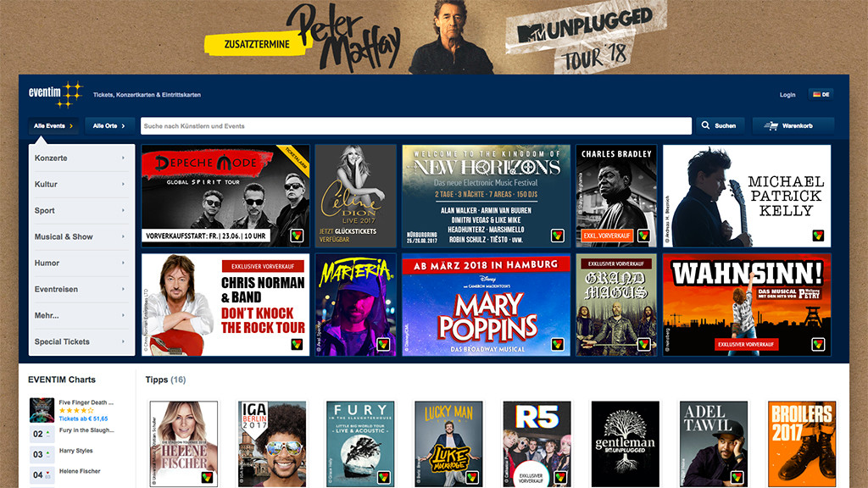The height and width of the screenshot is (488, 868).
Task: Click the ticket badge on Grand Magus tile
Action: coord(643,345)
